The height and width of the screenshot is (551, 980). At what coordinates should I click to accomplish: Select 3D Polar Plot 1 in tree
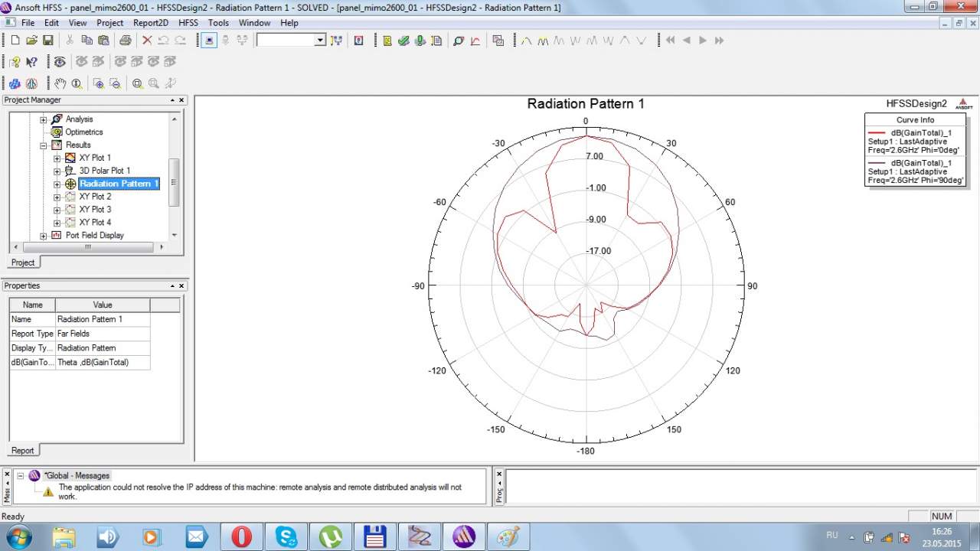pyautogui.click(x=105, y=171)
